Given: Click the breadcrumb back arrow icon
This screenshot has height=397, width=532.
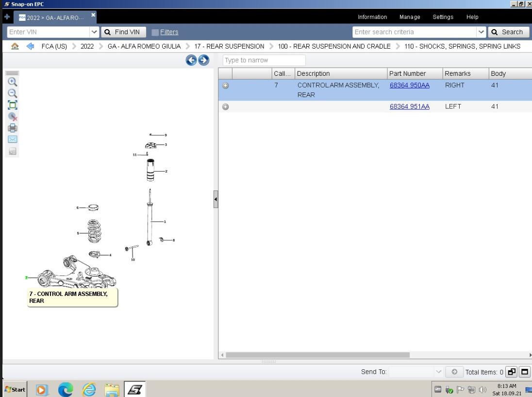Looking at the screenshot, I should pyautogui.click(x=30, y=46).
